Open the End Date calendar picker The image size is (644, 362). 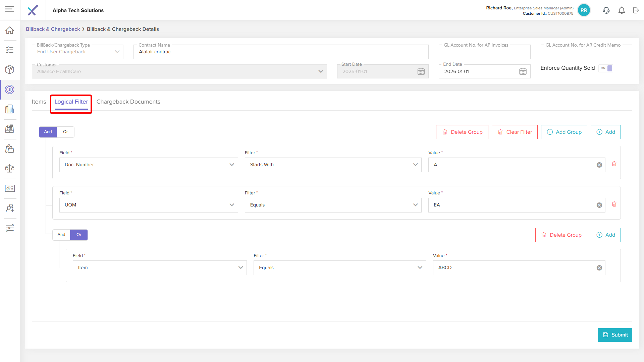tap(523, 71)
